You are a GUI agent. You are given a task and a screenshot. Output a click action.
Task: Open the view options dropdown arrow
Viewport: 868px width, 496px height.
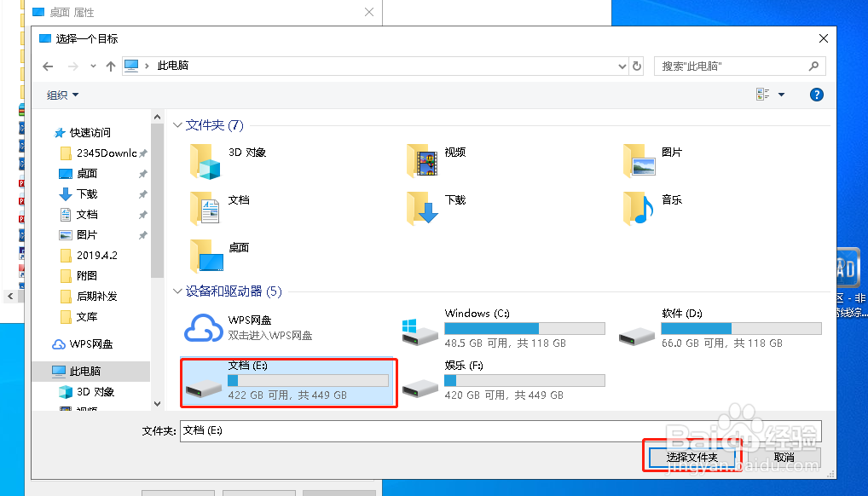tap(781, 95)
